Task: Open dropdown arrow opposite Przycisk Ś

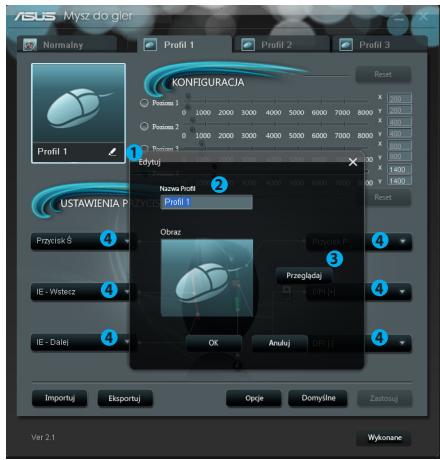Action: coord(402,241)
